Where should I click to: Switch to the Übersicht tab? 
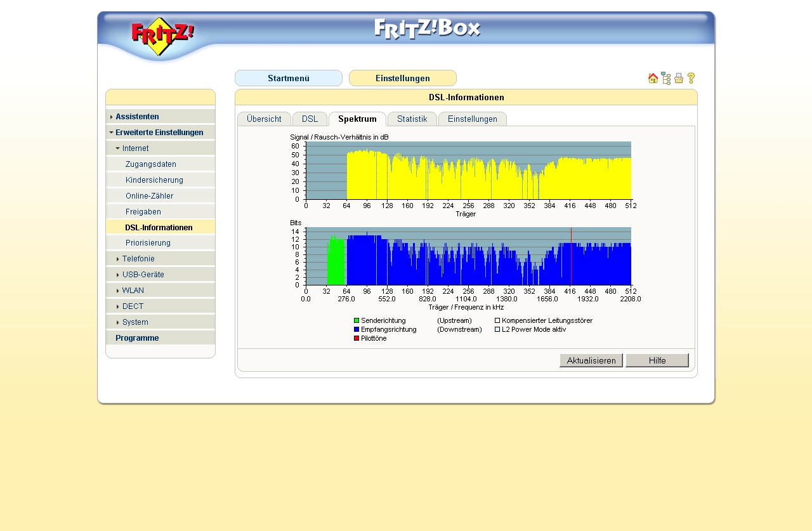(264, 119)
